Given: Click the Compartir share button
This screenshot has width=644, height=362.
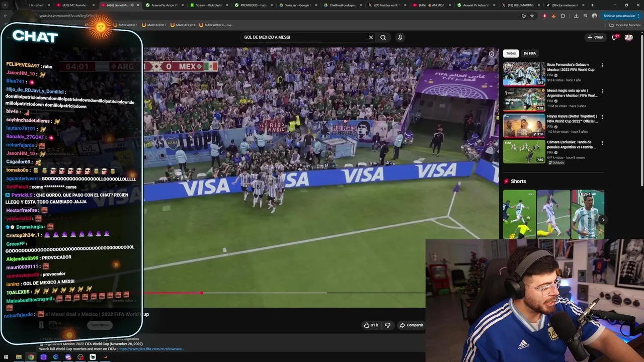Looking at the screenshot, I should [411, 325].
